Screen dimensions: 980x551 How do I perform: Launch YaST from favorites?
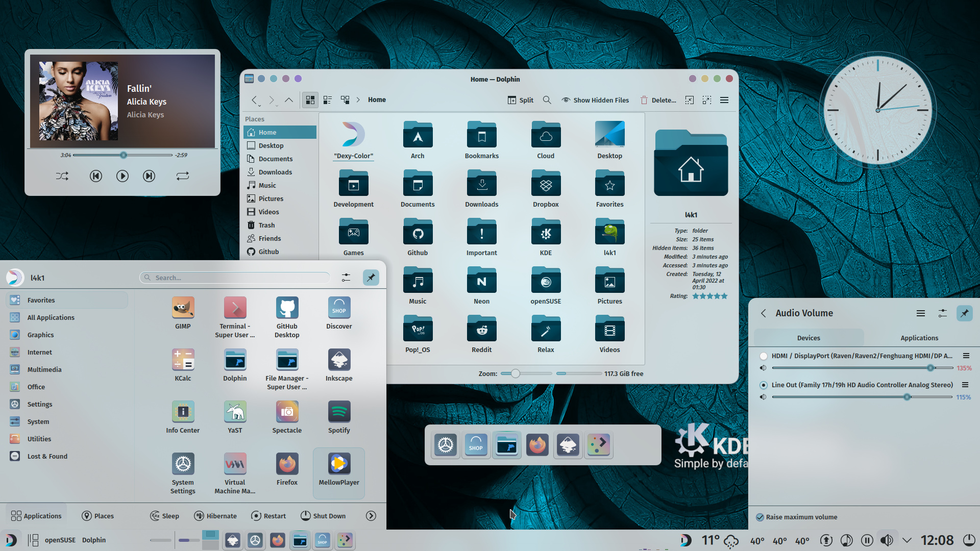tap(235, 417)
